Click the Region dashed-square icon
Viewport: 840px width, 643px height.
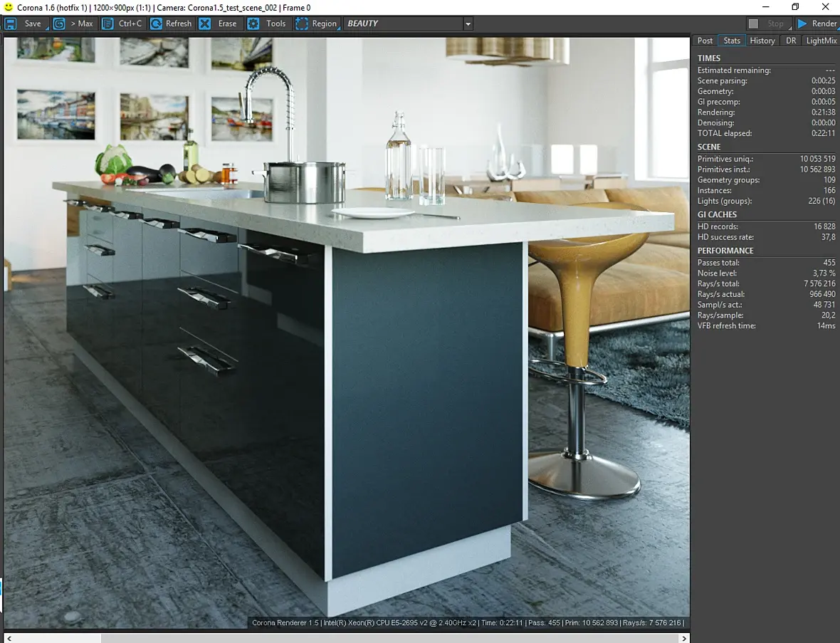[302, 23]
